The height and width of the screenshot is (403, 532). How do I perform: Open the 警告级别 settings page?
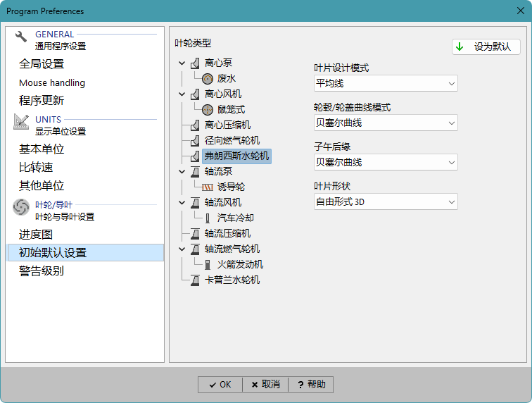pyautogui.click(x=42, y=271)
